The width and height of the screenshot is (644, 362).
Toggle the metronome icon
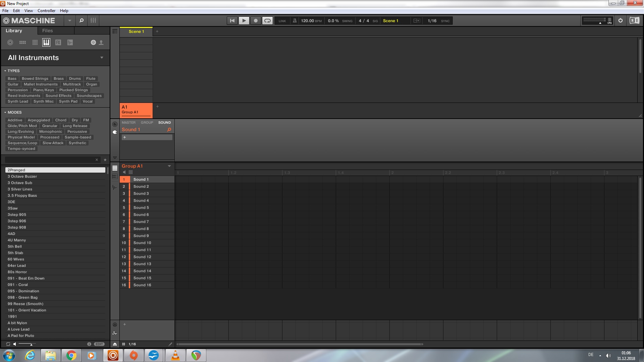point(294,21)
